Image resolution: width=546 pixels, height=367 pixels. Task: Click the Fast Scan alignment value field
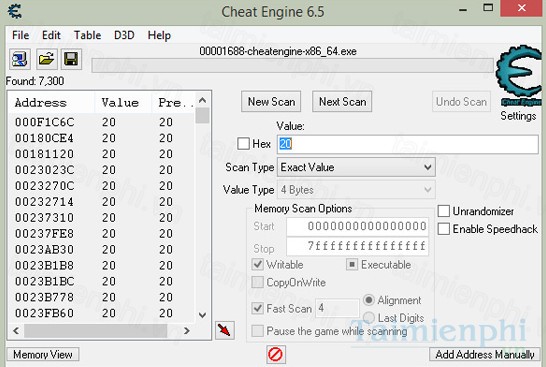337,308
